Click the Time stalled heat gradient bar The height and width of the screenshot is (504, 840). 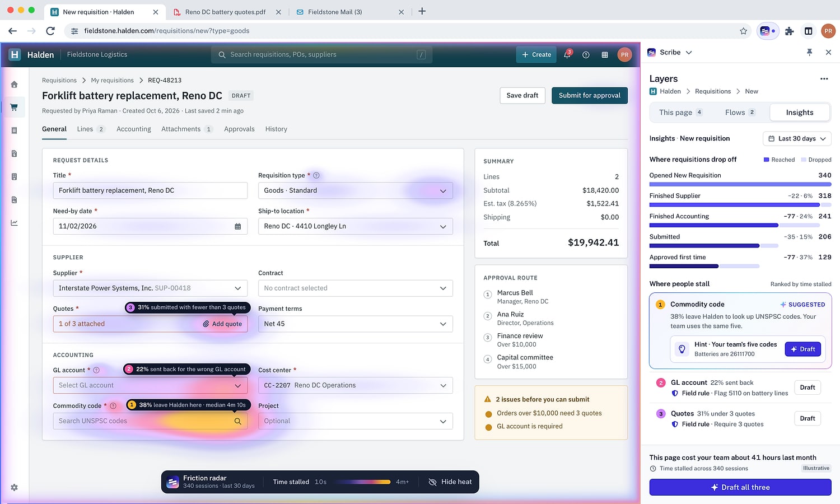point(361,482)
